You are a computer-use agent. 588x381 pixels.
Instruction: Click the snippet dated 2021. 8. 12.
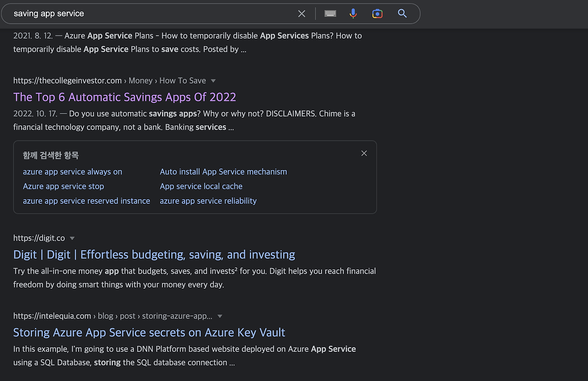click(x=187, y=42)
